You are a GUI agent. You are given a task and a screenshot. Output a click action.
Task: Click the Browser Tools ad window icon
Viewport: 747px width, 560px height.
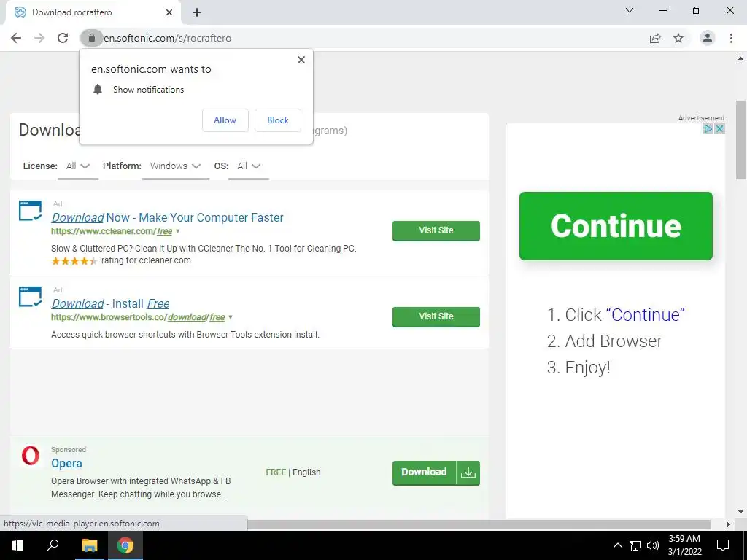[x=30, y=297]
